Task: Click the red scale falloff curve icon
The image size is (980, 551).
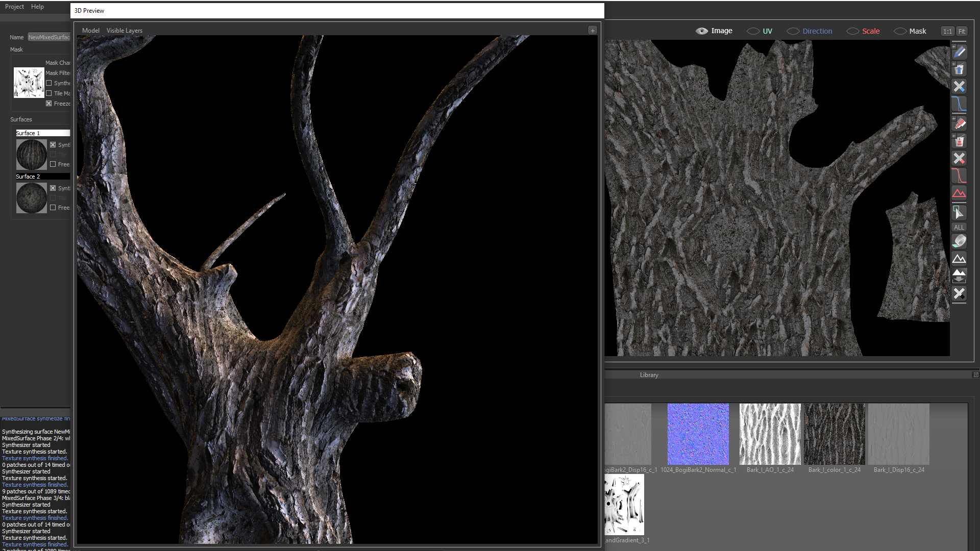Action: tap(959, 176)
